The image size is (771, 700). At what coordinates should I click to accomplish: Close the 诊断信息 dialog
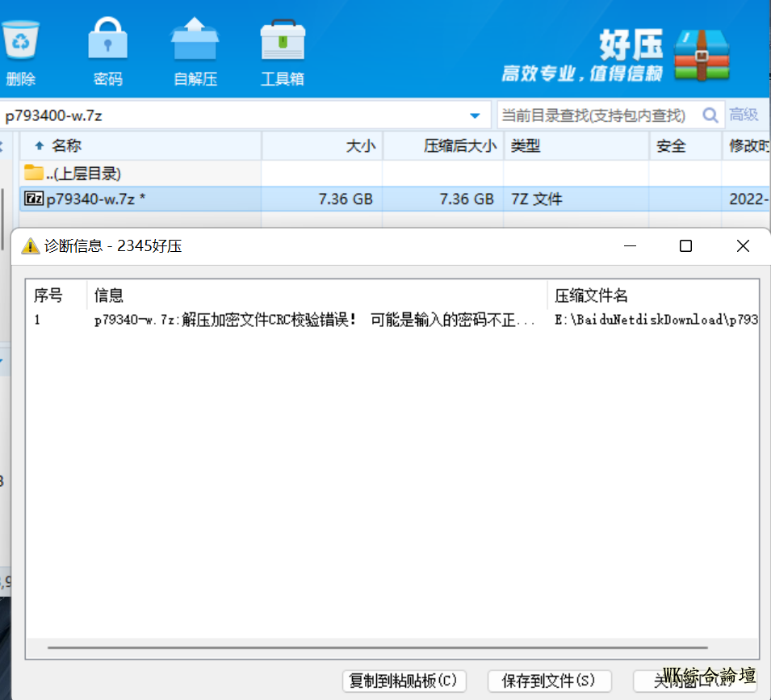pos(743,245)
